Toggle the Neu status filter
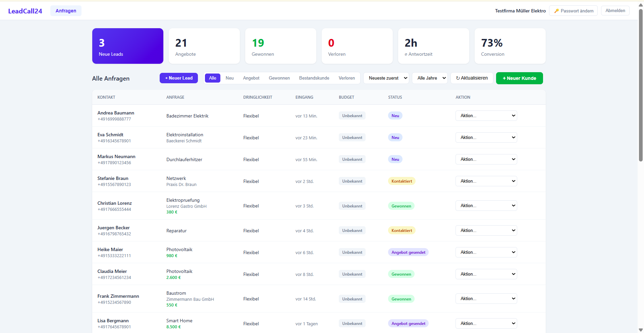Screen dimensions: 644x333 tap(229, 78)
